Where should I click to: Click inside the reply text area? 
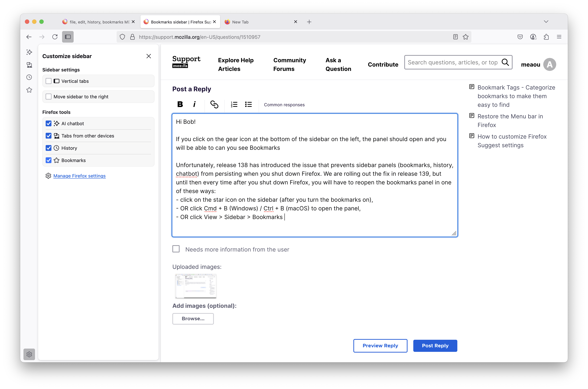(x=315, y=175)
